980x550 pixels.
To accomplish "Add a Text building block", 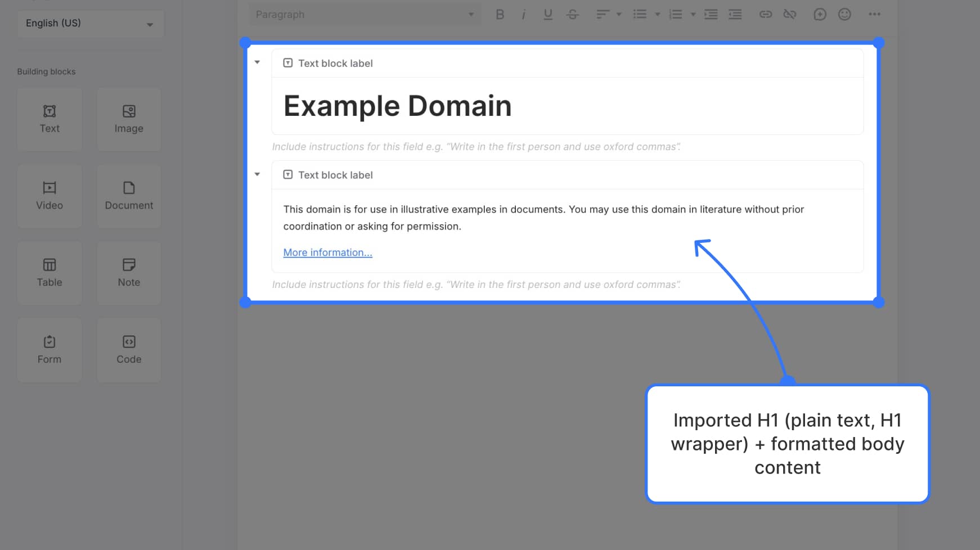I will pyautogui.click(x=50, y=119).
